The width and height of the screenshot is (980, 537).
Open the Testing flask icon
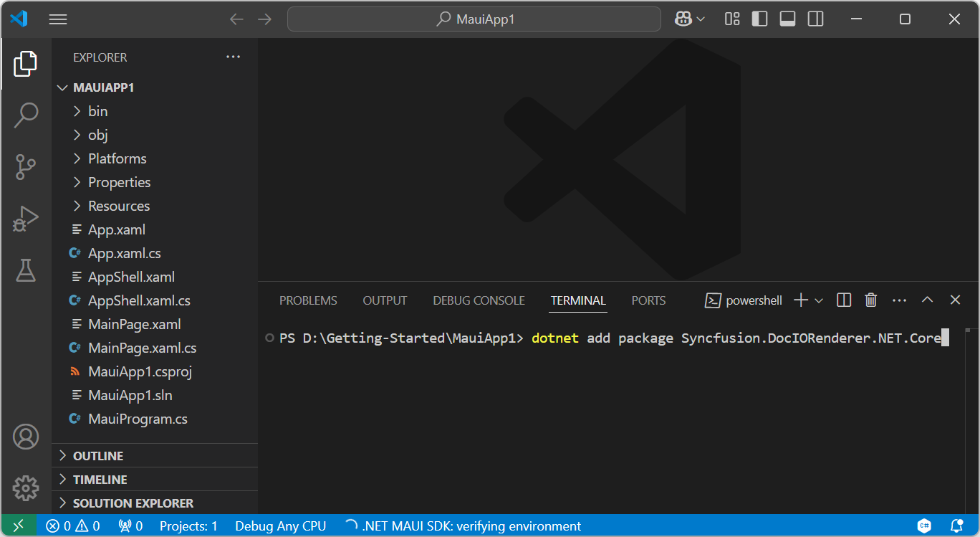(x=26, y=270)
